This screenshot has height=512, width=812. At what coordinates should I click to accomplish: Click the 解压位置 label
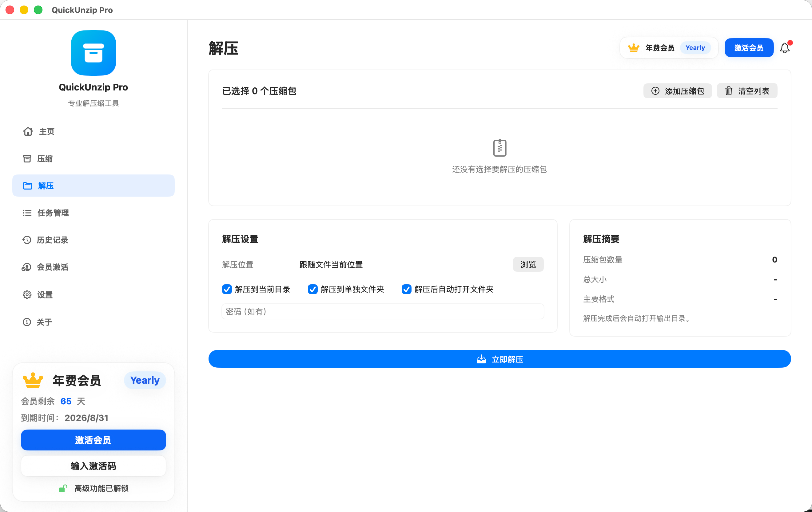coord(238,265)
